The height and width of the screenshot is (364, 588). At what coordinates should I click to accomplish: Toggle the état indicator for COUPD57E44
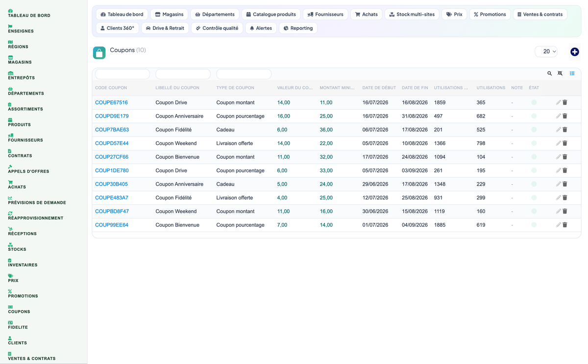coord(534,144)
